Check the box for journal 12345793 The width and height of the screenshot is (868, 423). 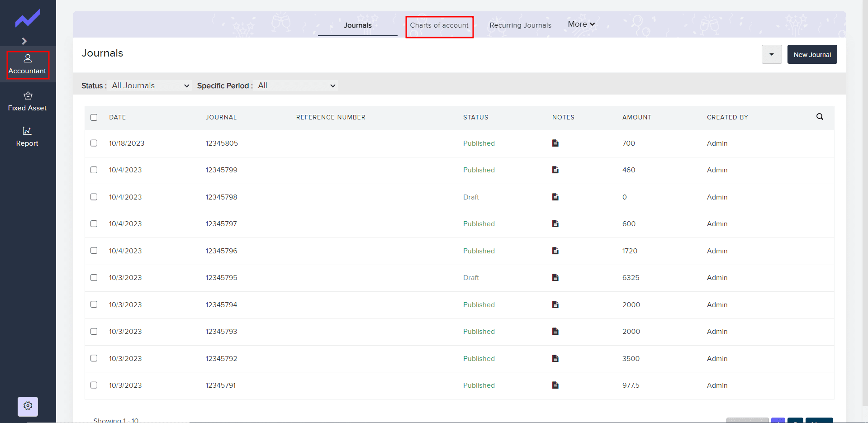pyautogui.click(x=94, y=332)
